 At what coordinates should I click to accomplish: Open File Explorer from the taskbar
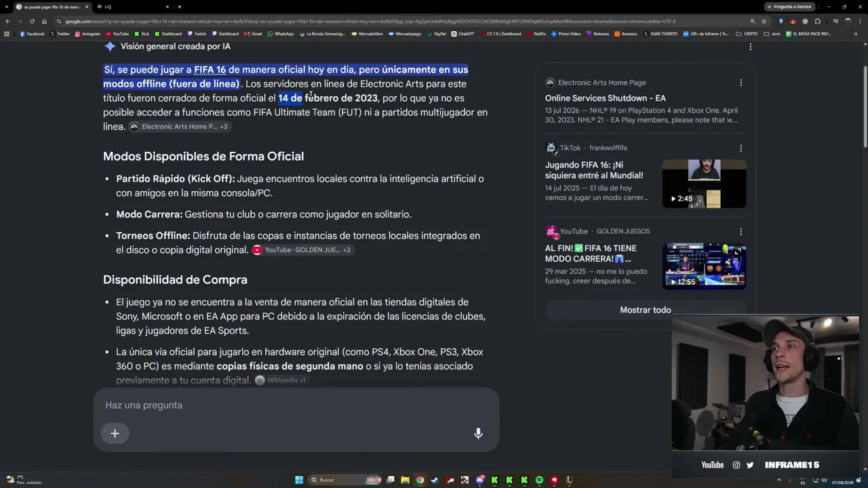coord(405,480)
